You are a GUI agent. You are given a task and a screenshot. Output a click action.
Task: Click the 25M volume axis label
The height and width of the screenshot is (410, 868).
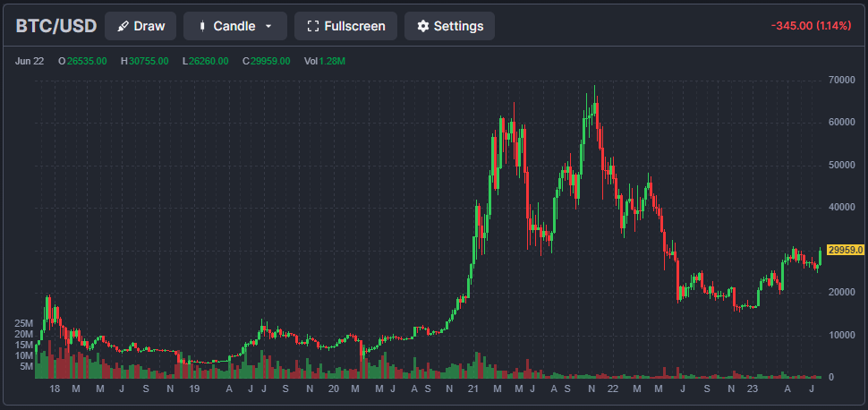[24, 323]
